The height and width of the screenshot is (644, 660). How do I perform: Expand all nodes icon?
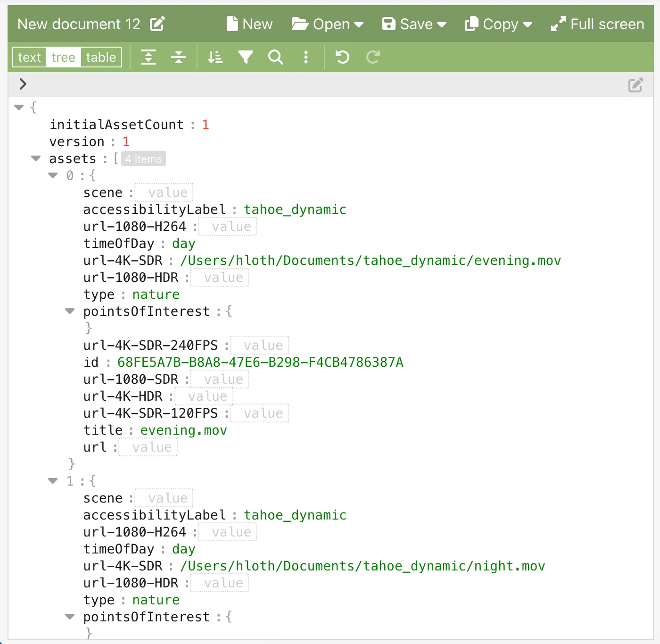click(148, 57)
